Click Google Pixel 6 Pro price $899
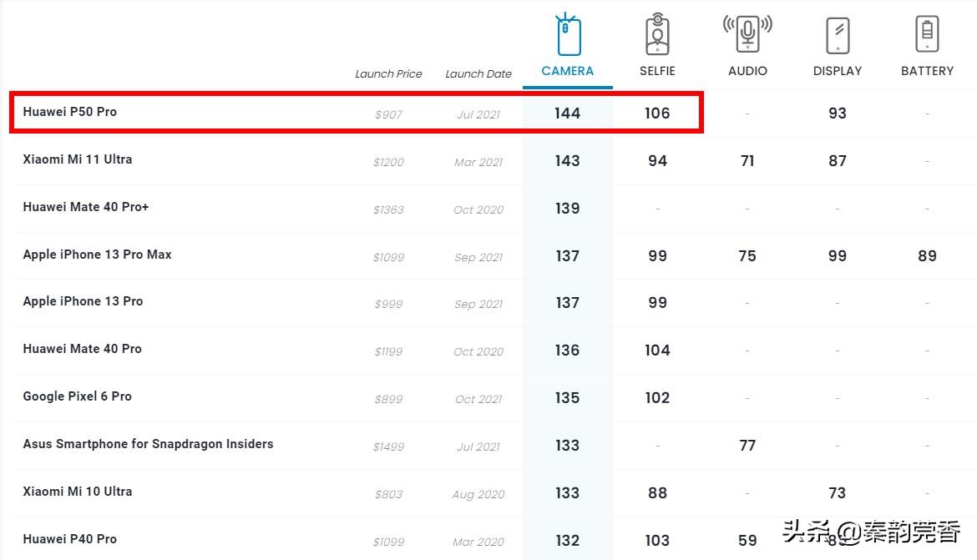 pos(388,399)
